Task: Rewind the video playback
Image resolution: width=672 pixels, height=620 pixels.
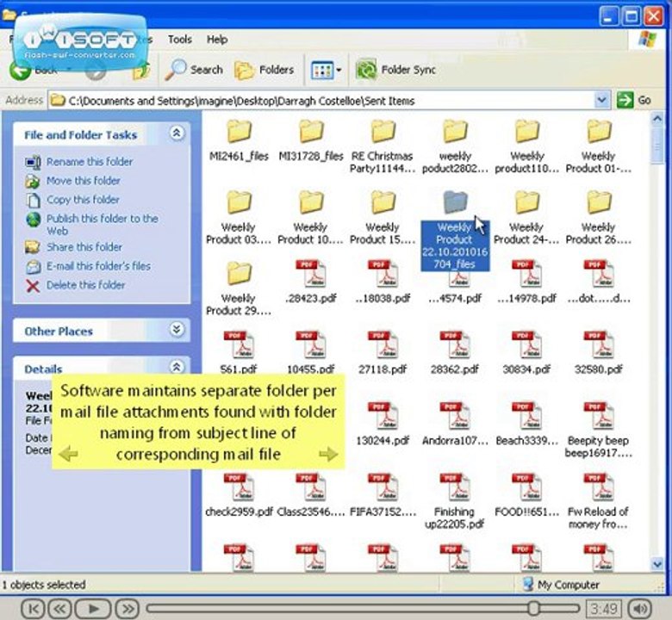Action: [59, 608]
